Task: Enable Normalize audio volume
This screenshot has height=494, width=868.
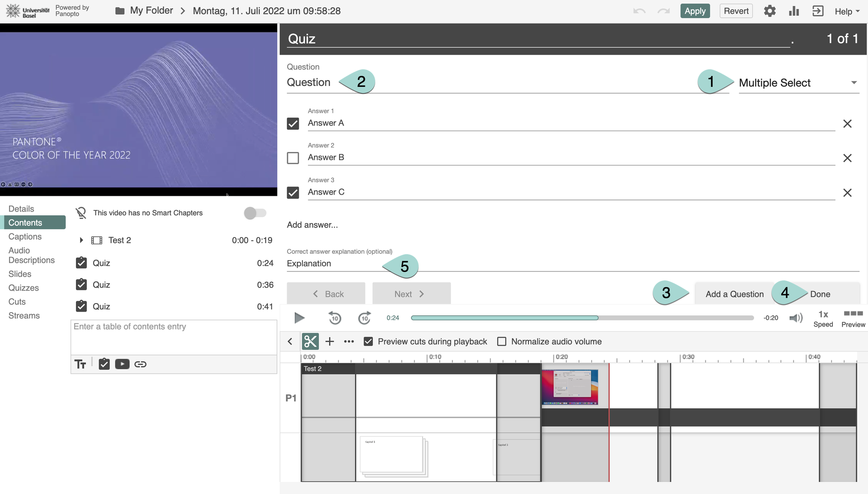Action: (502, 342)
